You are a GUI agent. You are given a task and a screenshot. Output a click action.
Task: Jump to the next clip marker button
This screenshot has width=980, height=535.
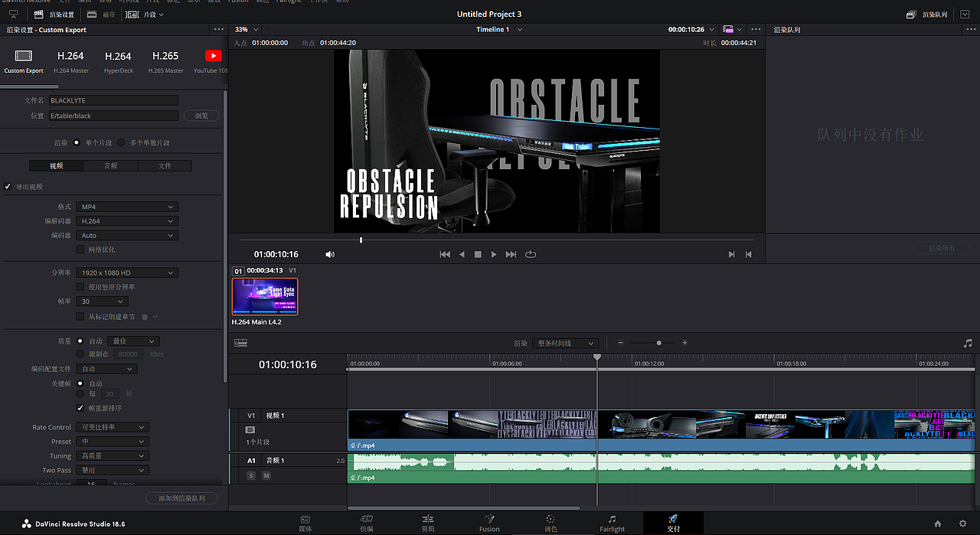(731, 254)
